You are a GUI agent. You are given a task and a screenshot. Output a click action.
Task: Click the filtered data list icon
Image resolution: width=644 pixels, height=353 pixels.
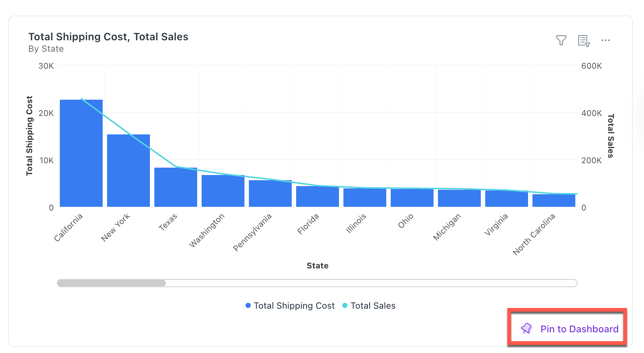pos(583,41)
